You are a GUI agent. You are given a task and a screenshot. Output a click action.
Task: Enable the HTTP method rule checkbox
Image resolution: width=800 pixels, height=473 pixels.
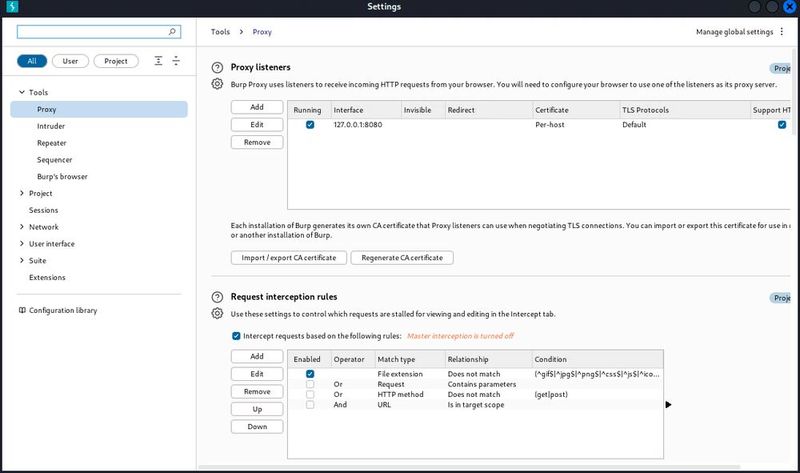(310, 394)
